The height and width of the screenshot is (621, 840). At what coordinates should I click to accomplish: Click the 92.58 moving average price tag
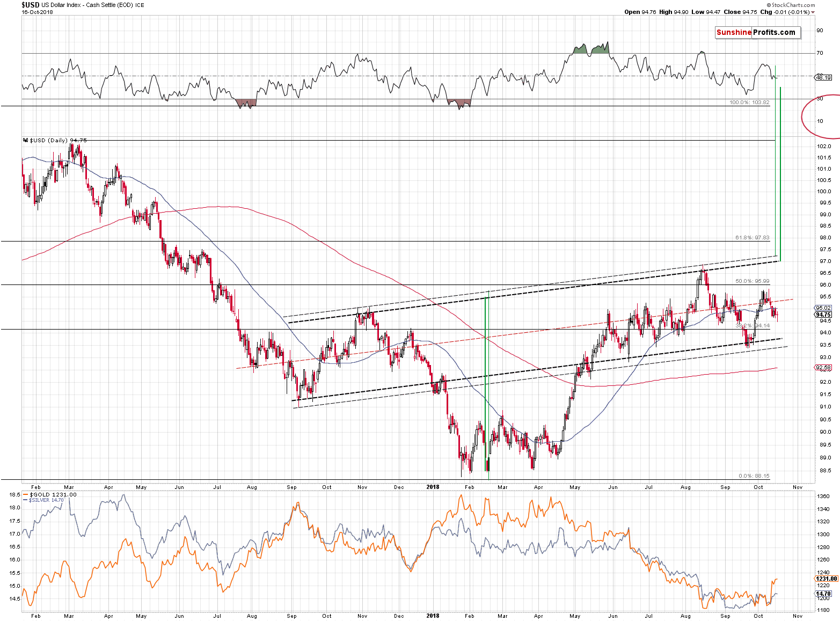click(x=823, y=368)
